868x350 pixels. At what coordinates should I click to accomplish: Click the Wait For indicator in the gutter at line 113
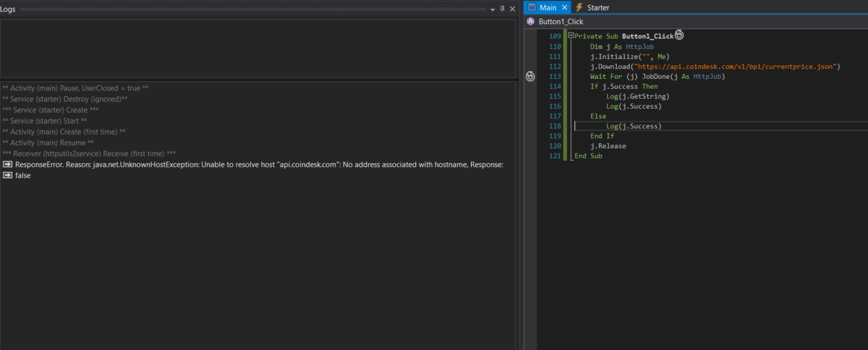530,76
